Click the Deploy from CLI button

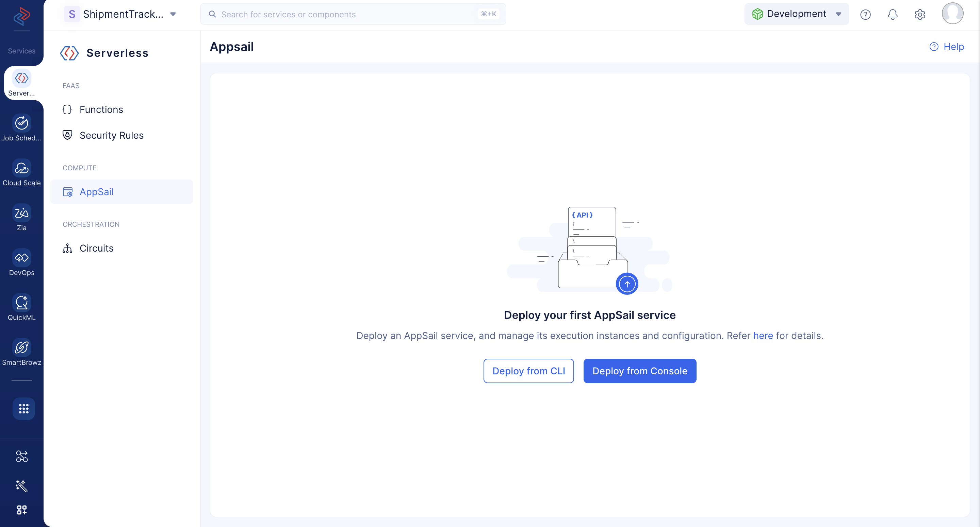point(528,371)
